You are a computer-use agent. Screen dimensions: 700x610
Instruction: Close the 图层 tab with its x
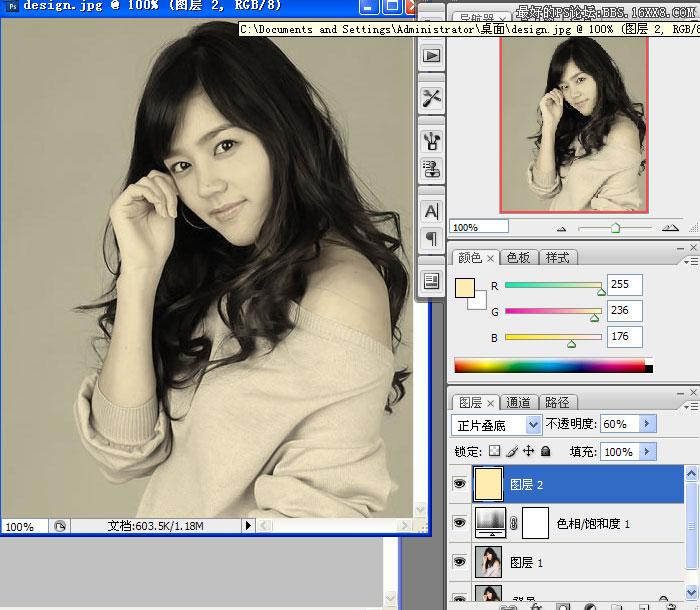point(490,403)
